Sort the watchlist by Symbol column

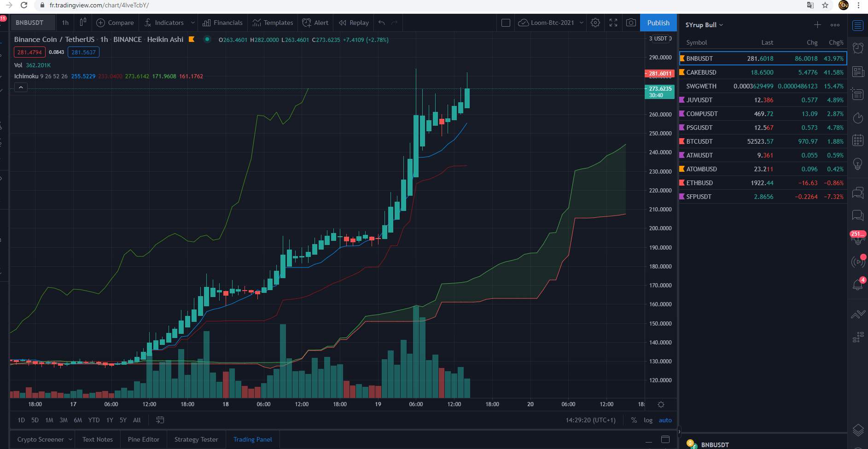[696, 42]
